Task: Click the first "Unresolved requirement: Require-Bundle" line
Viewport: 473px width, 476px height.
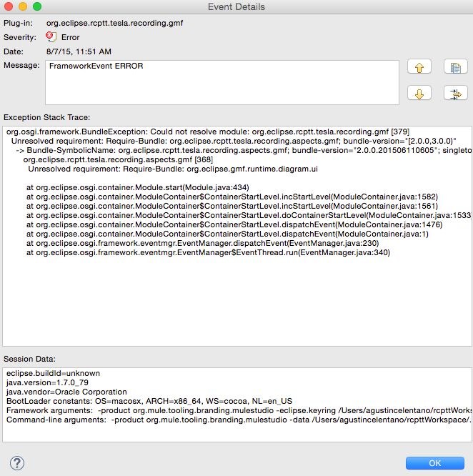Action: pyautogui.click(x=234, y=142)
